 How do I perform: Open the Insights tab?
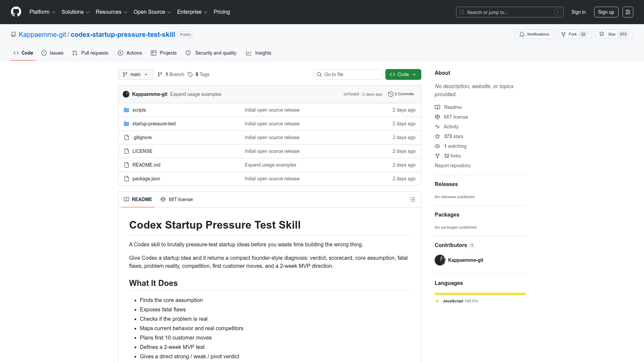click(259, 53)
